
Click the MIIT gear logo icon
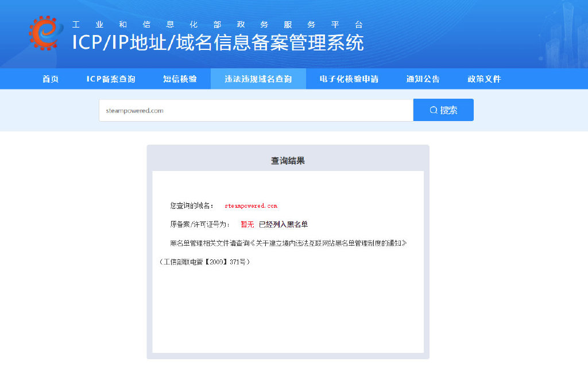(x=45, y=33)
